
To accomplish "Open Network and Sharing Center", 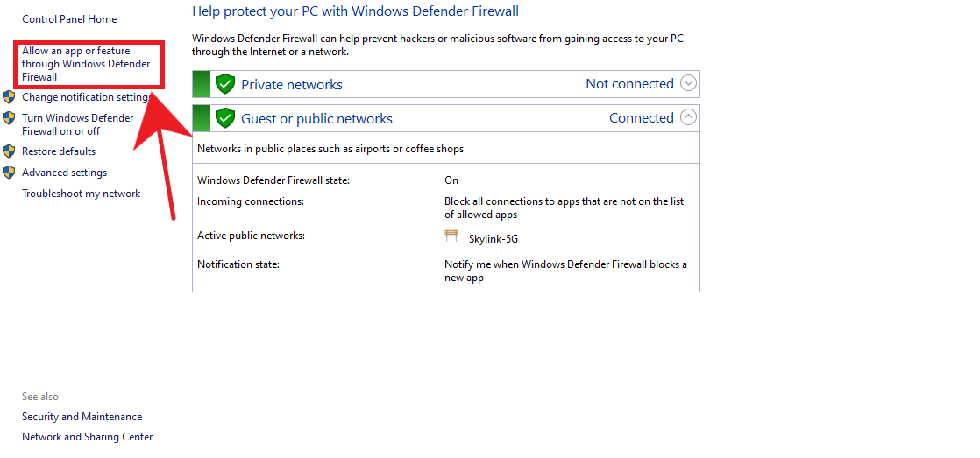I will [88, 437].
